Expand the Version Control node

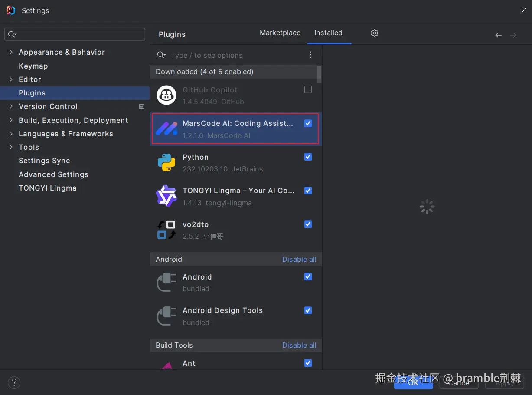[11, 106]
